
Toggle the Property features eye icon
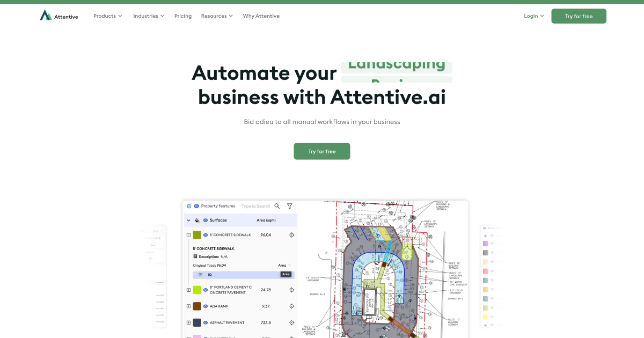pyautogui.click(x=196, y=206)
